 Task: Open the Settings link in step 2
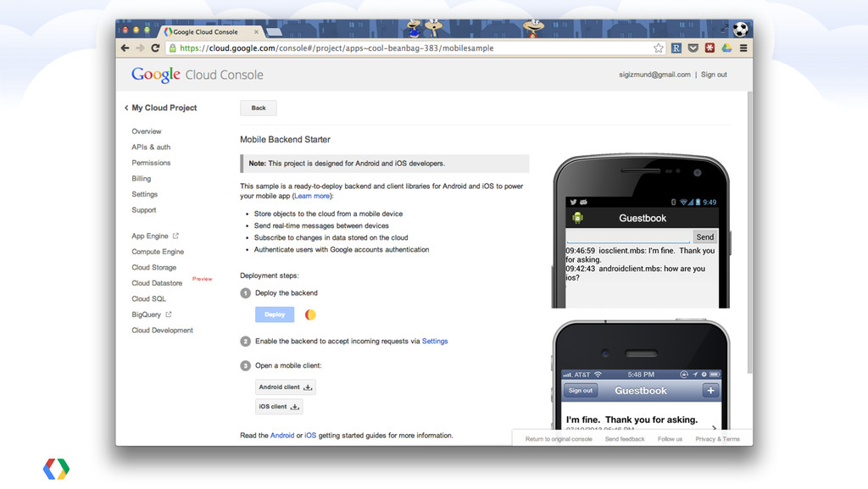tap(435, 342)
